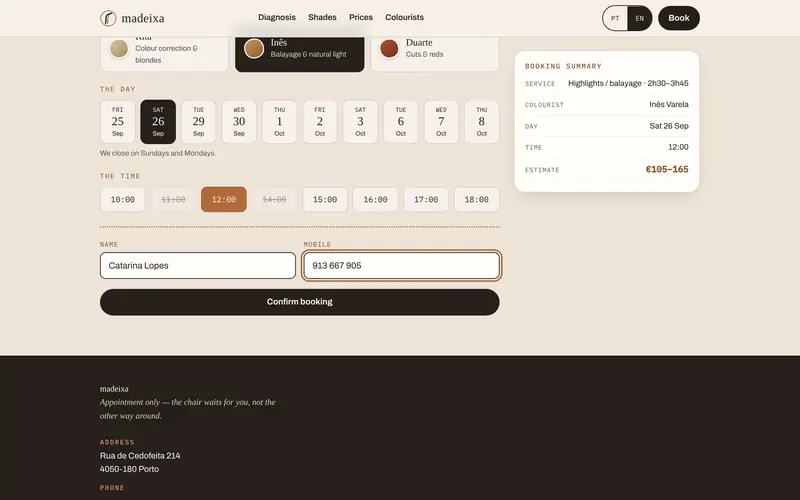The height and width of the screenshot is (500, 800).
Task: Click footer address Rua de Cedofeita 214
Action: [x=140, y=456]
